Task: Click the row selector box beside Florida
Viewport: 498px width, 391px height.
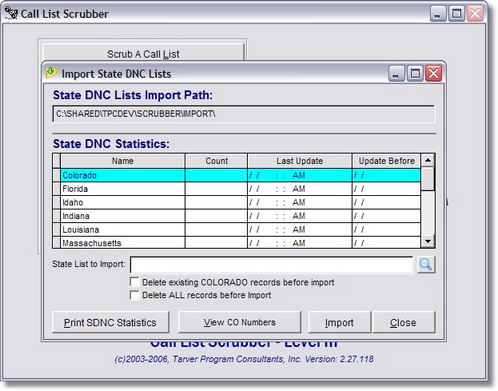Action: [x=57, y=189]
